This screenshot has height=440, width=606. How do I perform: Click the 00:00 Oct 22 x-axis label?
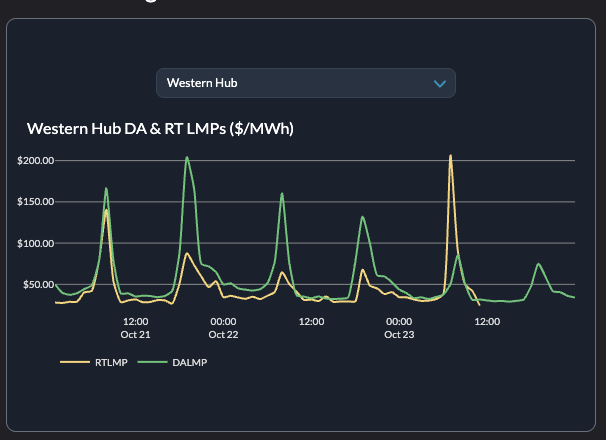point(223,328)
